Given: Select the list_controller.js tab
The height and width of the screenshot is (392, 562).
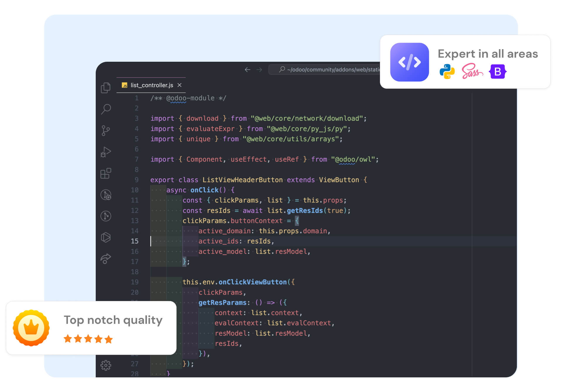Looking at the screenshot, I should [x=152, y=85].
